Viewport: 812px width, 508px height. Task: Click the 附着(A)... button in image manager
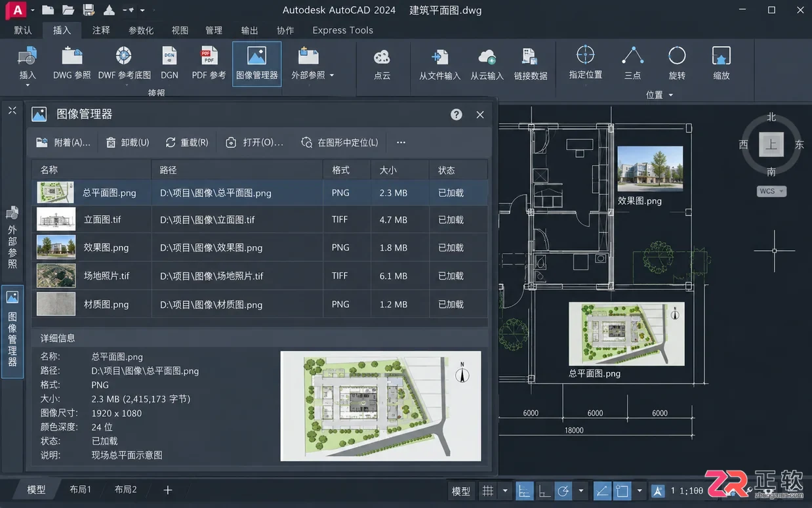tap(63, 142)
